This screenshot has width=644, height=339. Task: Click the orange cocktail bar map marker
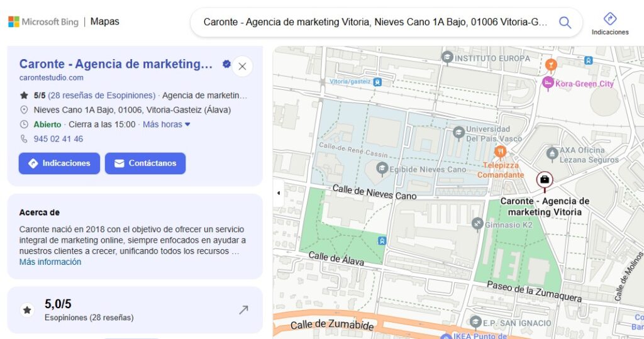(551, 65)
